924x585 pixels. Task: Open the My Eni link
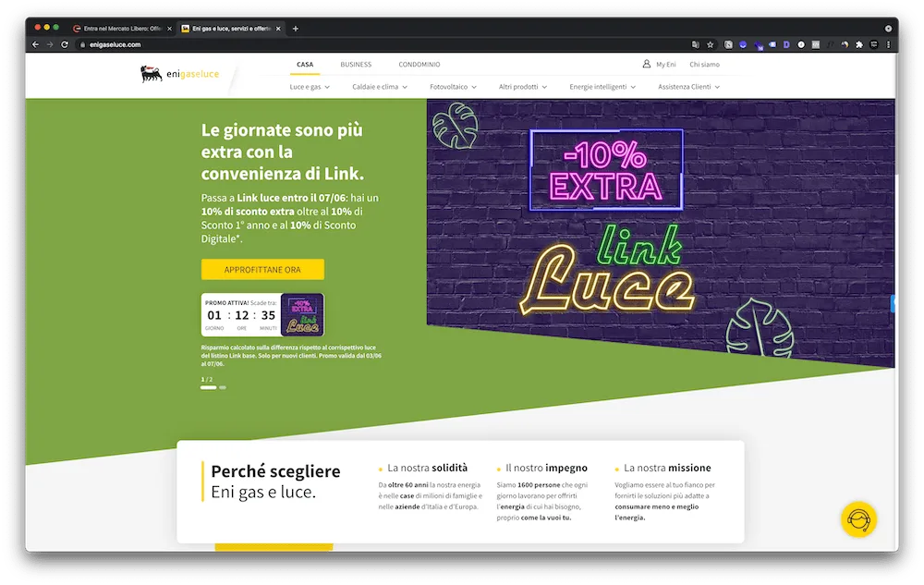pyautogui.click(x=666, y=64)
